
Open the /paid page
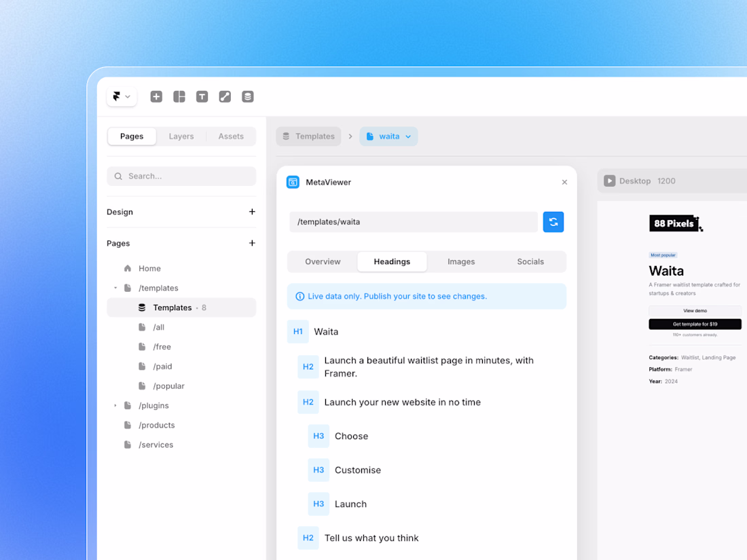(181, 366)
